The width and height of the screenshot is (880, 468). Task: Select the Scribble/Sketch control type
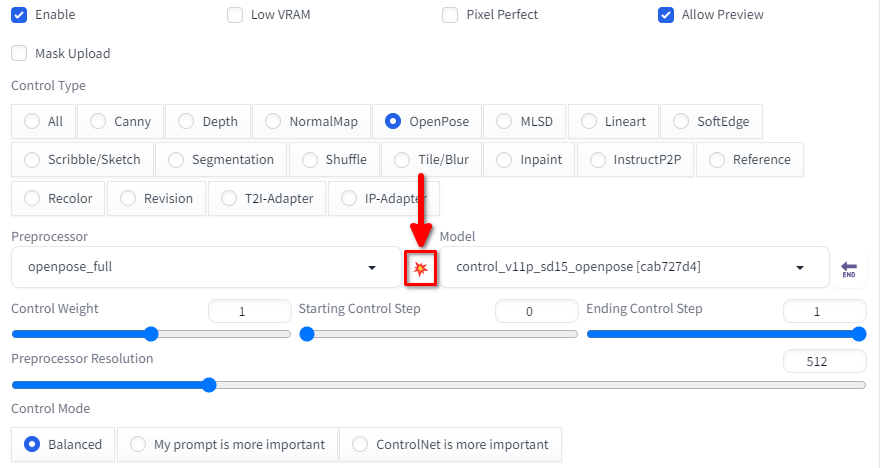82,159
